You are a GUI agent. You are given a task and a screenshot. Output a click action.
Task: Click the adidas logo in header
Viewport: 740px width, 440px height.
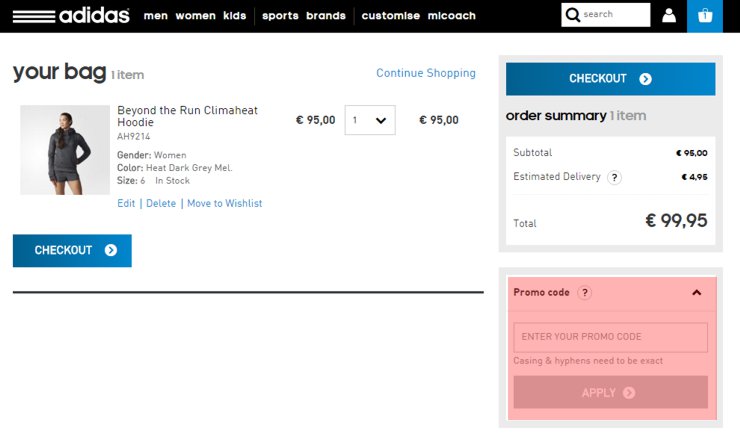pos(71,16)
